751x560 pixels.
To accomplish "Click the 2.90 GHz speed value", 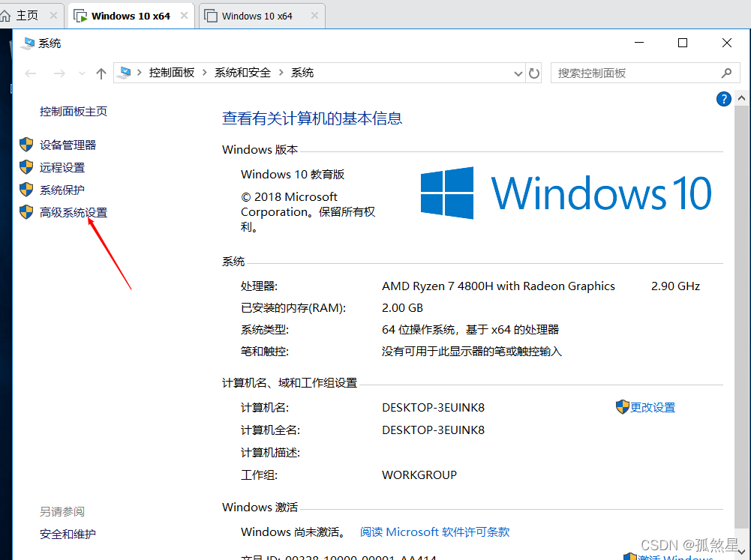I will coord(675,286).
